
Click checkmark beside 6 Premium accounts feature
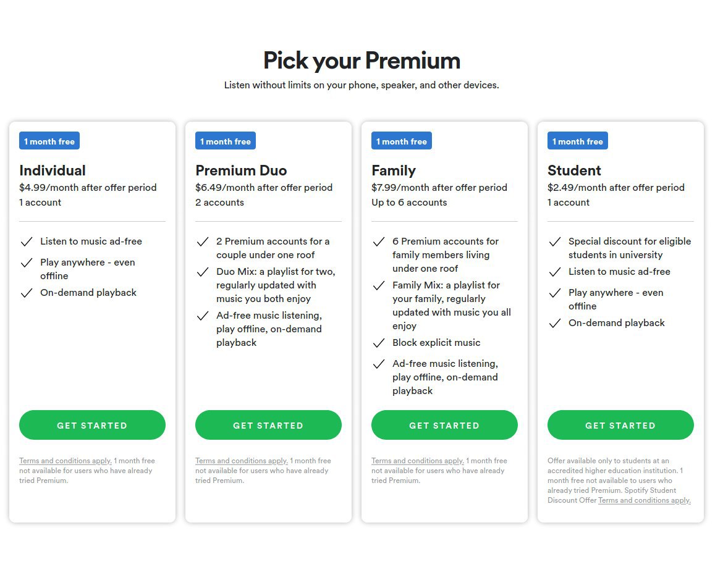(379, 241)
